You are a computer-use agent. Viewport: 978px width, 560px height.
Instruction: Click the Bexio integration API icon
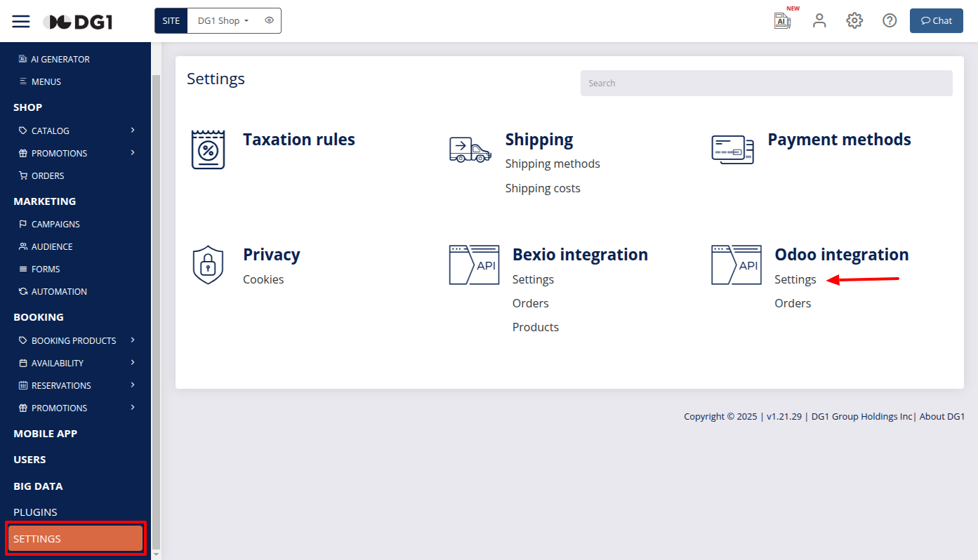[x=474, y=265]
